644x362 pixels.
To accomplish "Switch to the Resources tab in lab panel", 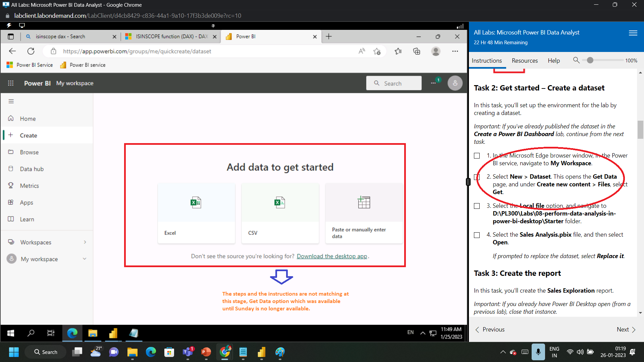I will point(525,61).
